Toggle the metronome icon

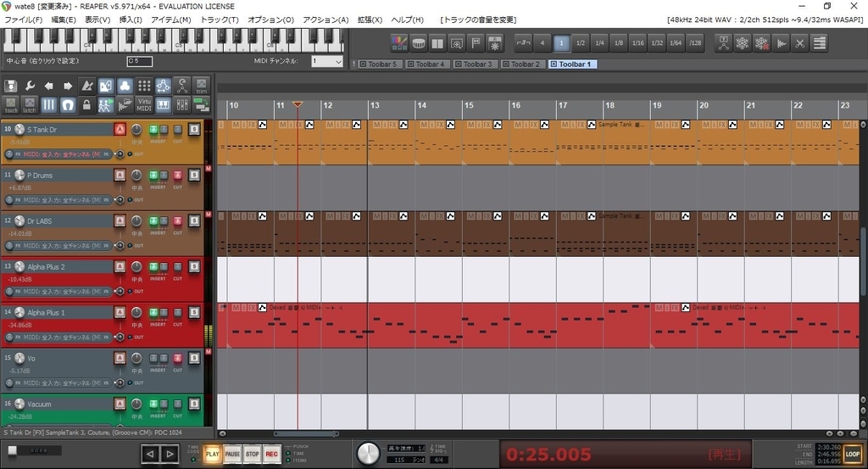tap(87, 86)
